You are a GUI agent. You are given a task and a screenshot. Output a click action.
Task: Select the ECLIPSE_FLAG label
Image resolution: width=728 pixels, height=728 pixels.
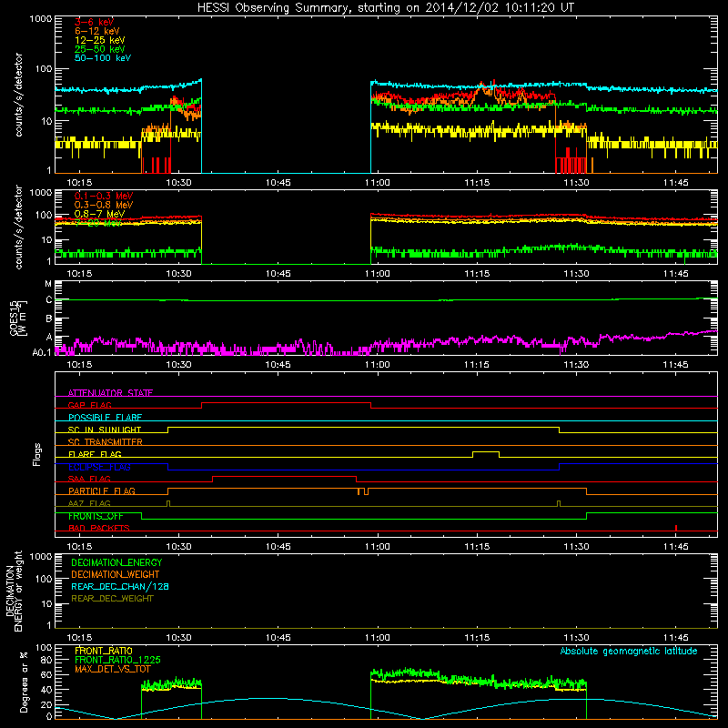99,467
